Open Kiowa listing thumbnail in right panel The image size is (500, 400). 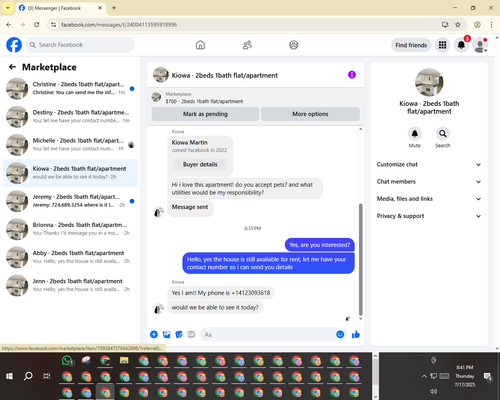pyautogui.click(x=429, y=82)
